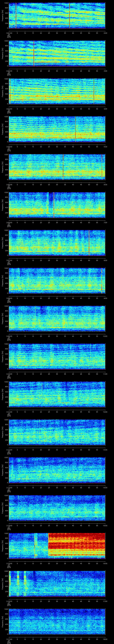Select the spectrogram panel starting at 2:02:00
This screenshot has width=114, height=644.
pyautogui.click(x=57, y=54)
